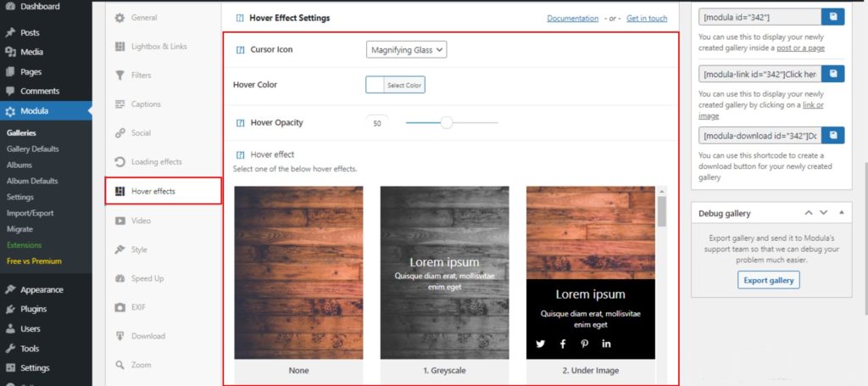Collapse the Debug gallery panel
Image resolution: width=868 pixels, height=386 pixels.
coord(842,213)
